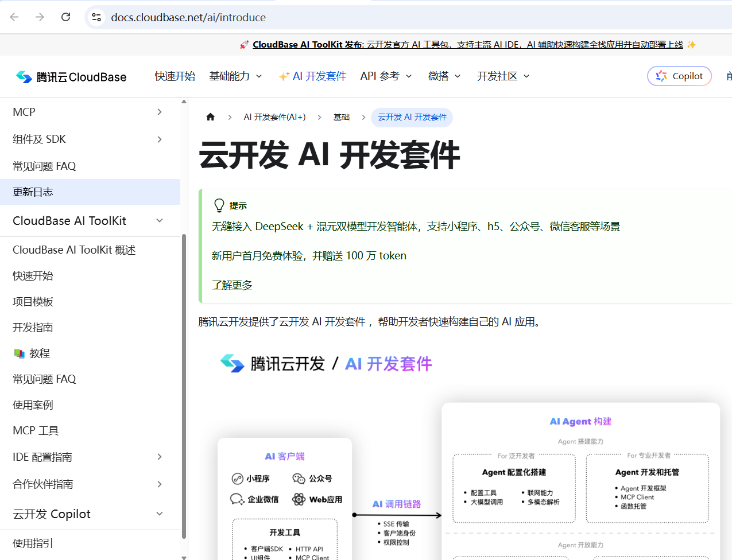732x560 pixels.
Task: Click the home icon in the breadcrumb
Action: pyautogui.click(x=210, y=116)
